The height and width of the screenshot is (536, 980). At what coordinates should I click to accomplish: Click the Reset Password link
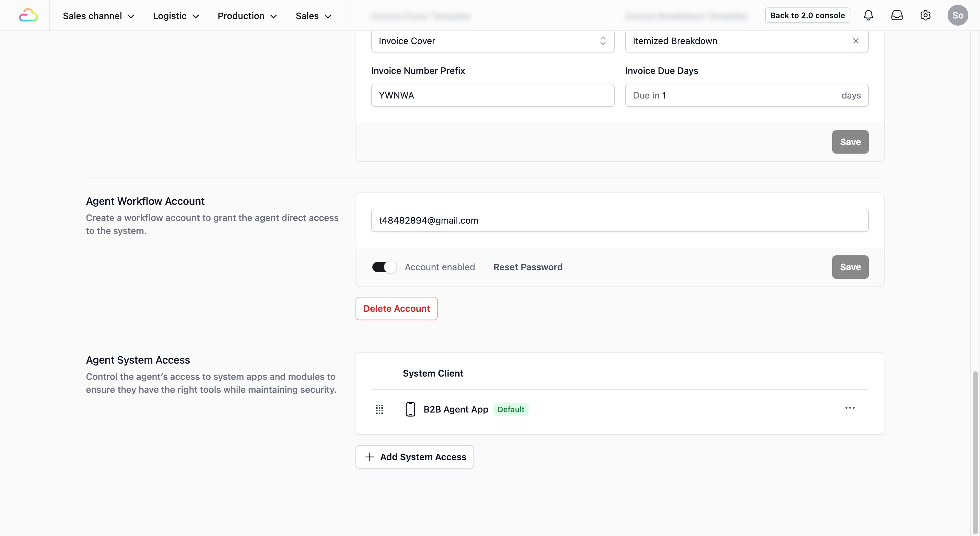click(x=528, y=267)
